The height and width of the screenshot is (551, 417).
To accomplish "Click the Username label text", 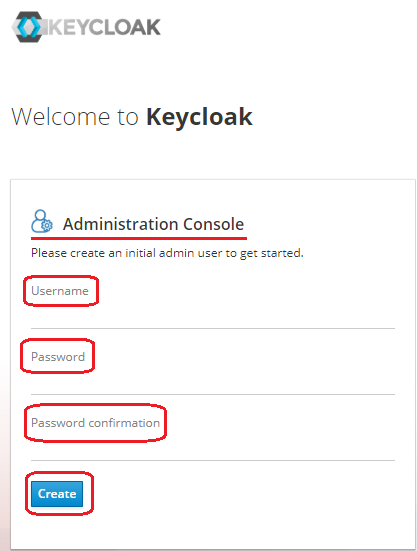I will [60, 291].
